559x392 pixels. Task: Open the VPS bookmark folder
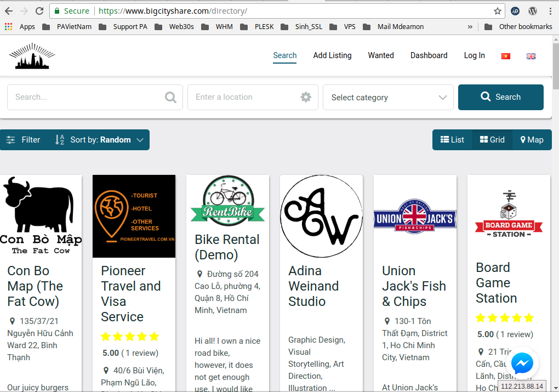[x=342, y=27]
